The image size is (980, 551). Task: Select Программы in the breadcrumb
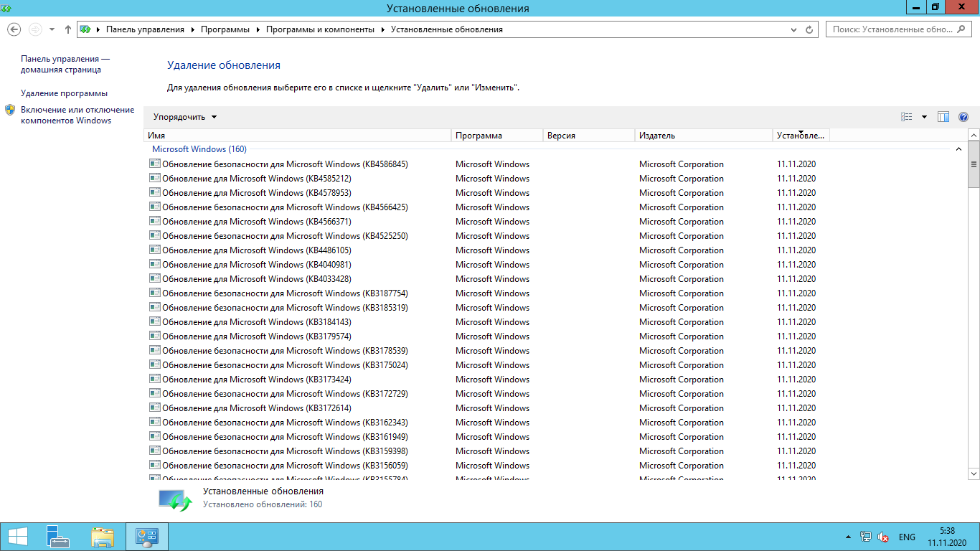point(225,29)
